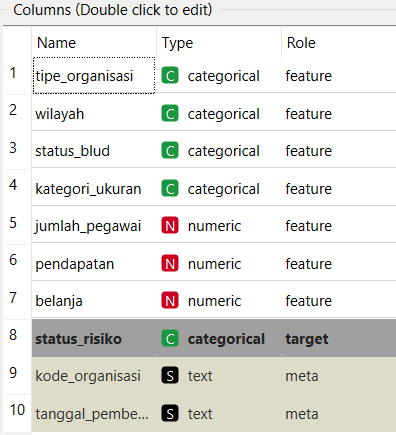Open numeric type dropdown for pendapatan
Screen dimensions: 396x435
[219, 263]
